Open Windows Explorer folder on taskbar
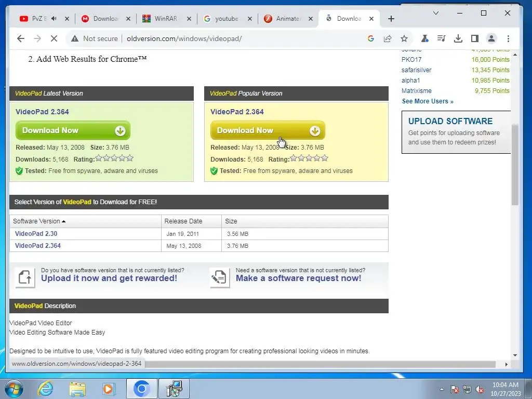 [x=77, y=389]
